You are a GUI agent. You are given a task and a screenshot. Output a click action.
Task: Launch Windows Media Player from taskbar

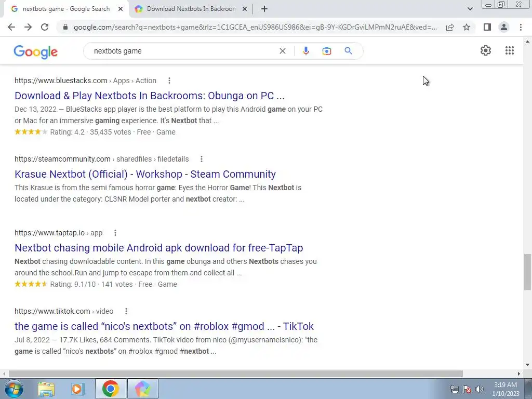click(78, 389)
